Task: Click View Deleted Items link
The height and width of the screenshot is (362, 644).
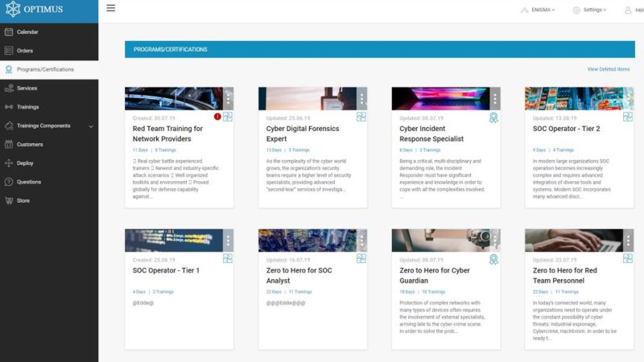Action: click(x=608, y=69)
